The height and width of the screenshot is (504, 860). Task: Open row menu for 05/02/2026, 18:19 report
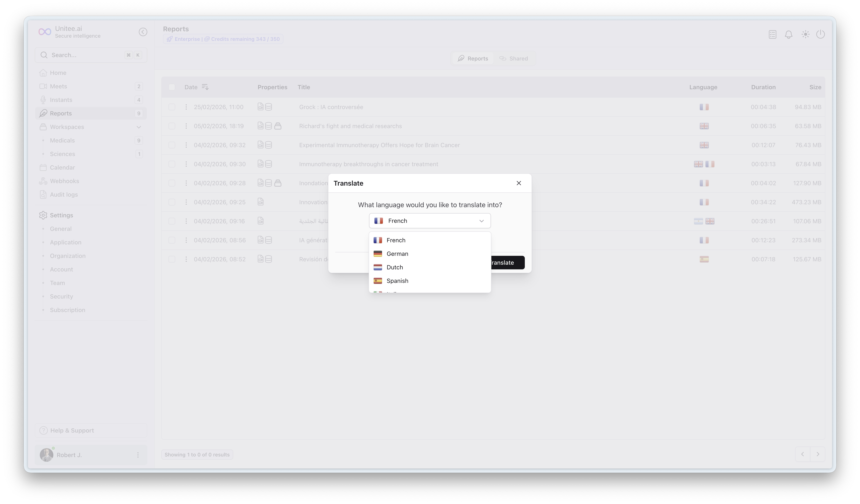186,126
